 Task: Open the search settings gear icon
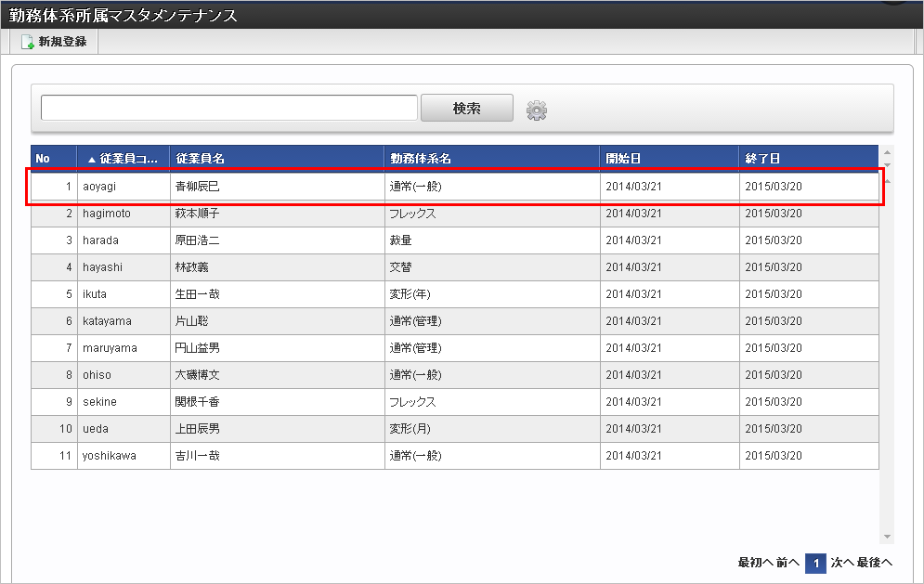click(x=536, y=108)
